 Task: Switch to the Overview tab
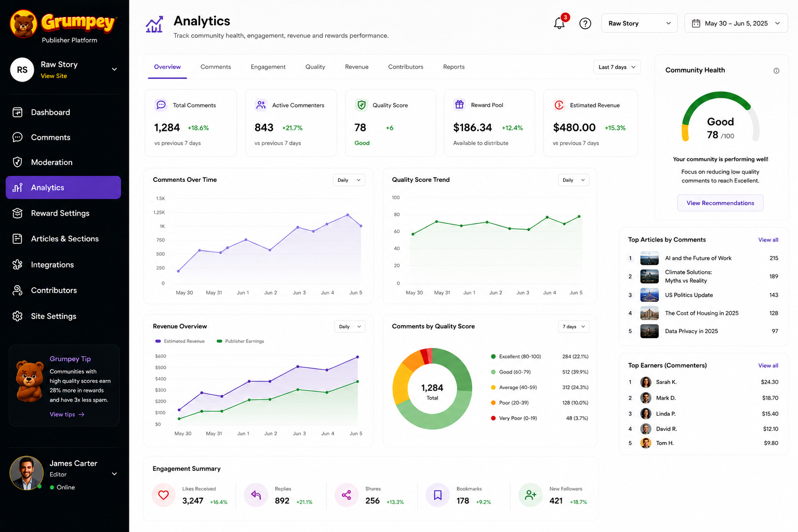coord(167,67)
